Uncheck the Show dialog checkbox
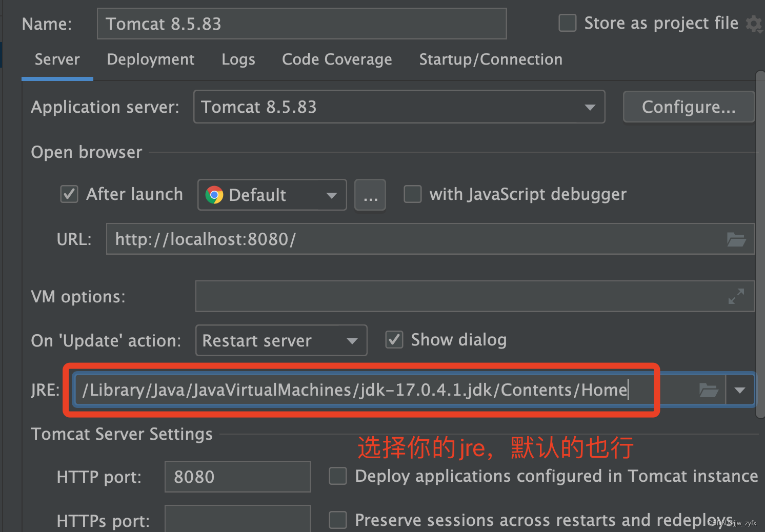This screenshot has height=532, width=765. tap(394, 340)
